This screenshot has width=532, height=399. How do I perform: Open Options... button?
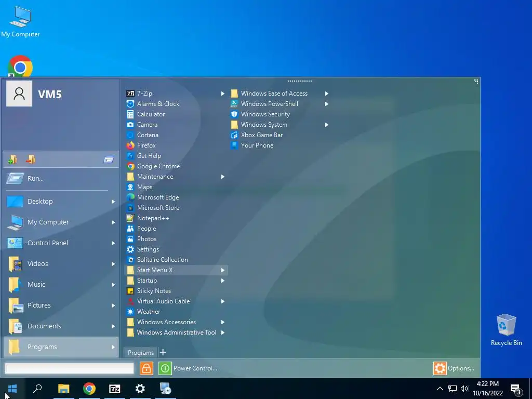pyautogui.click(x=454, y=368)
